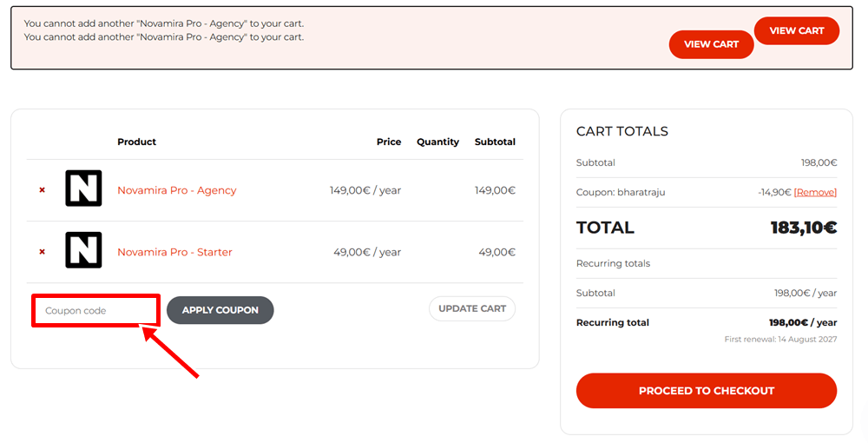
Task: Click the Product column header
Action: tap(137, 142)
